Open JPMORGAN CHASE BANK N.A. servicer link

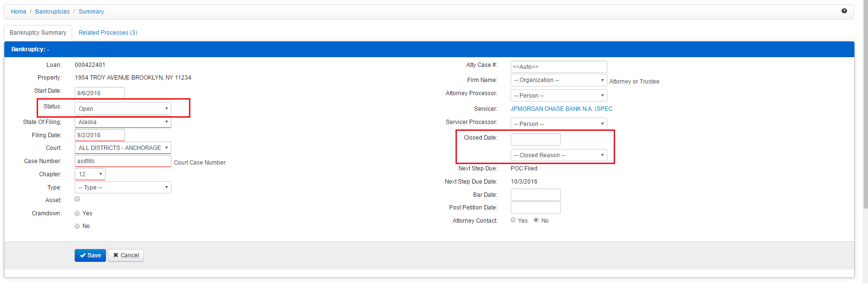(x=561, y=109)
